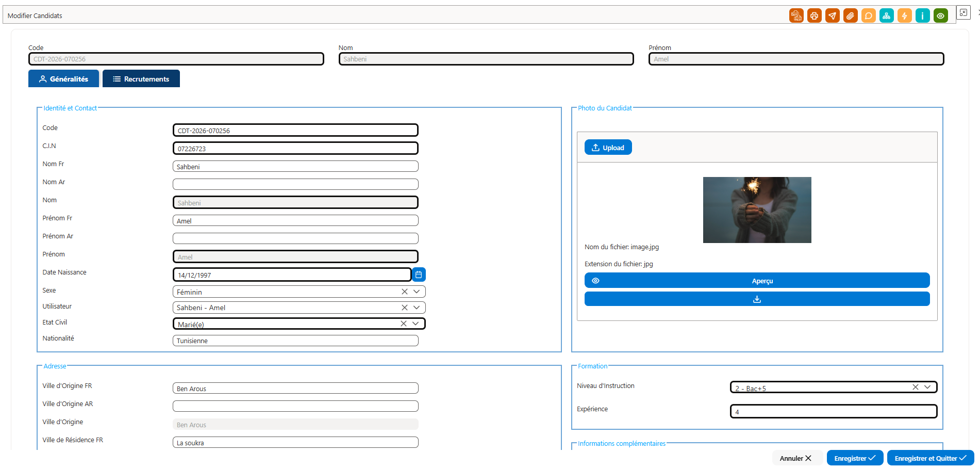This screenshot has height=468, width=980.
Task: Click the Date Naissance date field
Action: click(x=292, y=275)
